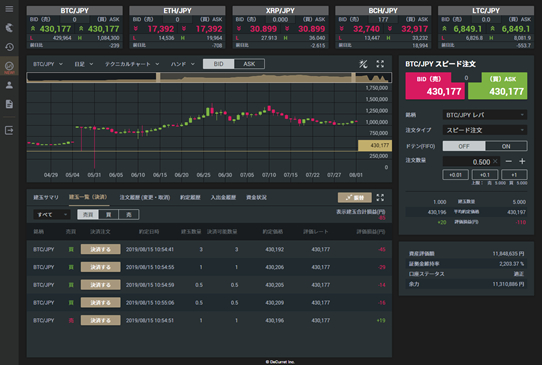
Task: Add +1 to order quantity
Action: (514, 175)
